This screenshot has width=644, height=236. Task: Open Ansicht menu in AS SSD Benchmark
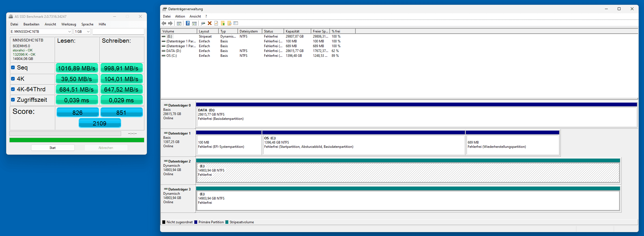(x=50, y=24)
